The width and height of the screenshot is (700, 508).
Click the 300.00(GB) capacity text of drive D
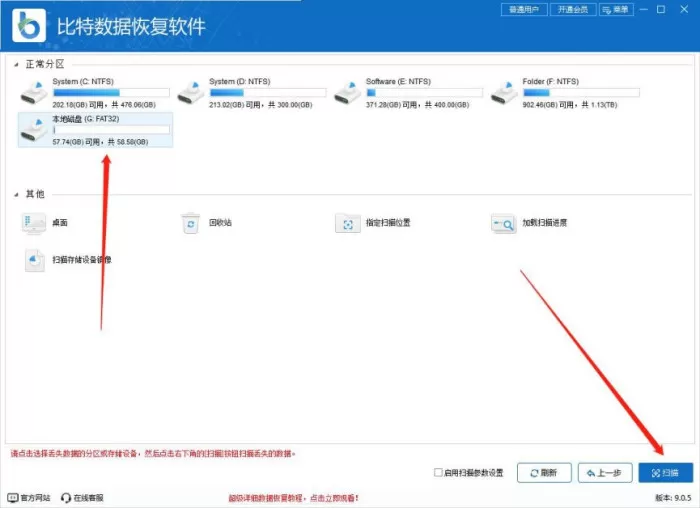[x=295, y=105]
